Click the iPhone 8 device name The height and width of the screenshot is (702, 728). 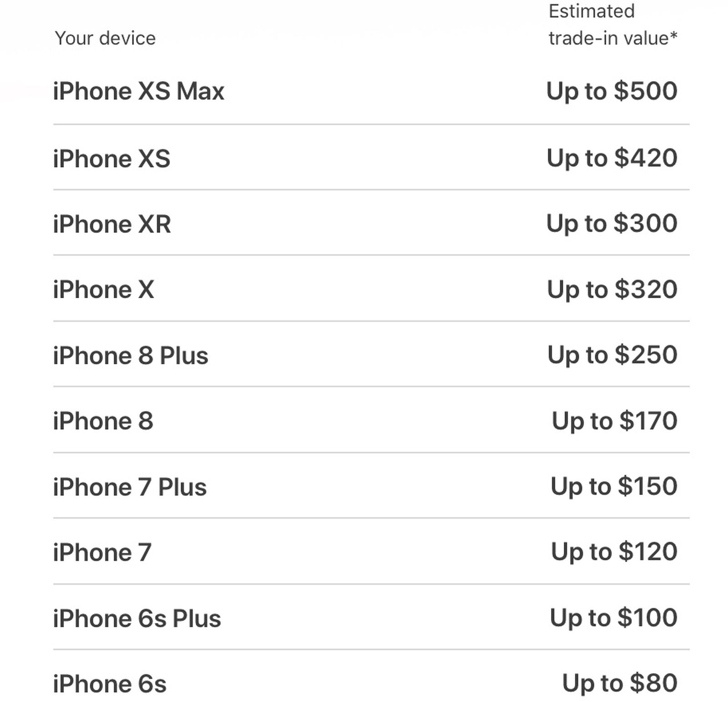[103, 421]
